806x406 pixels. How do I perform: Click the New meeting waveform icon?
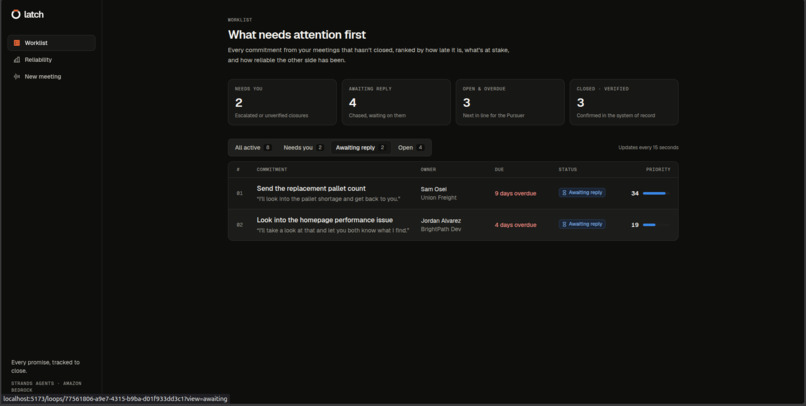16,77
